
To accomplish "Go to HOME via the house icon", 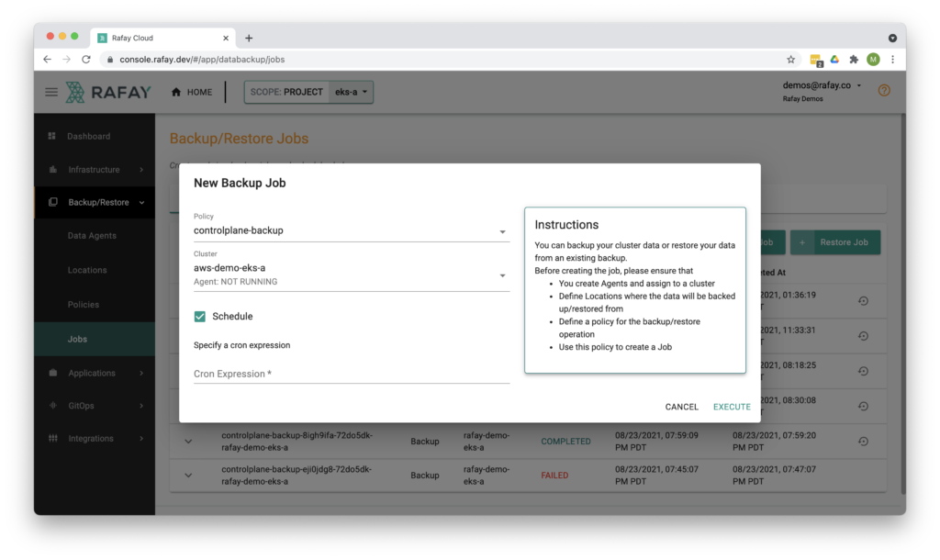I will [x=175, y=92].
